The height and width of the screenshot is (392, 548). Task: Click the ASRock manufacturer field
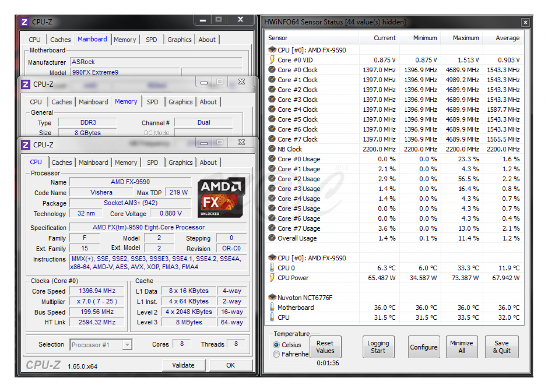pyautogui.click(x=156, y=62)
